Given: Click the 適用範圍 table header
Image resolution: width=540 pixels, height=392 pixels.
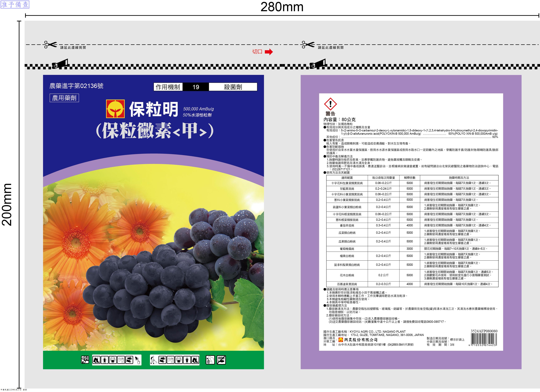Looking at the screenshot, I should [347, 178].
